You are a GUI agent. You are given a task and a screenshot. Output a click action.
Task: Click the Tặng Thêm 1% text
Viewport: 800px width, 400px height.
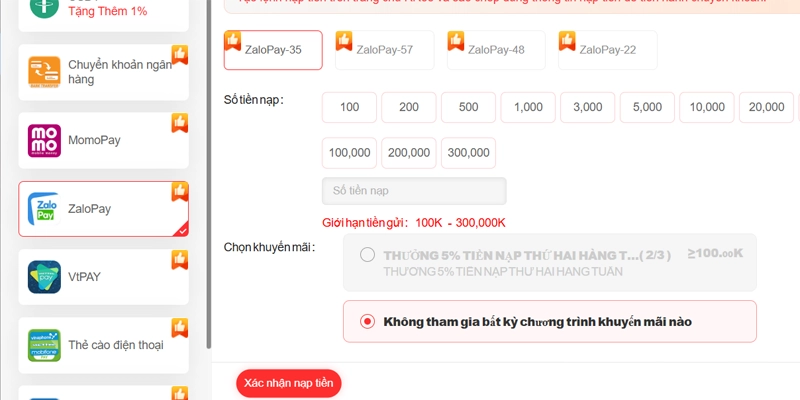coord(108,11)
